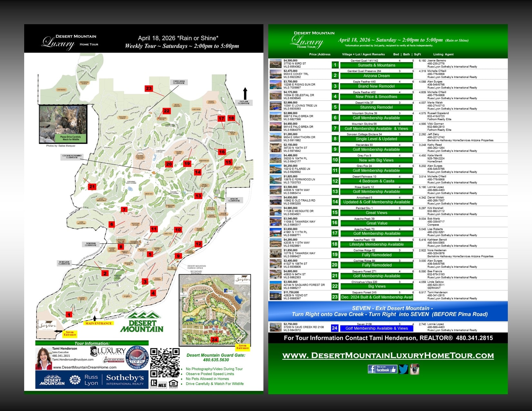
Task: Select marker 24 on Seven inset map
Action: click(x=214, y=339)
